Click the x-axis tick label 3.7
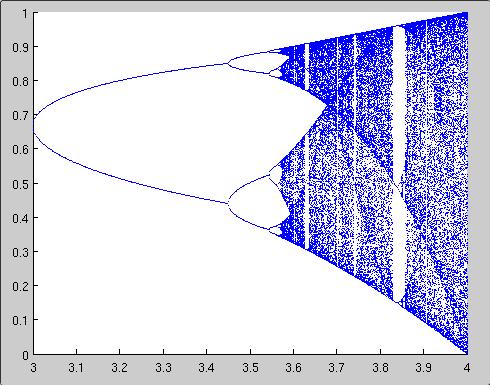 coord(337,368)
